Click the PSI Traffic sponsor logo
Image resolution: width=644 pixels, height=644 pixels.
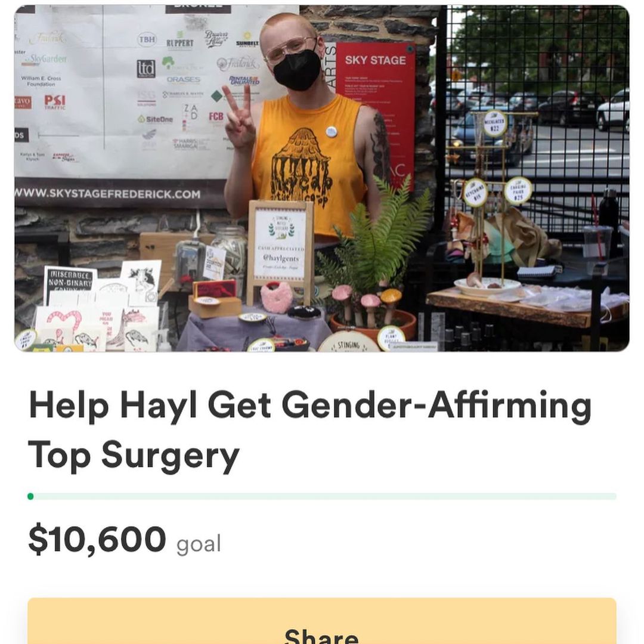(55, 102)
